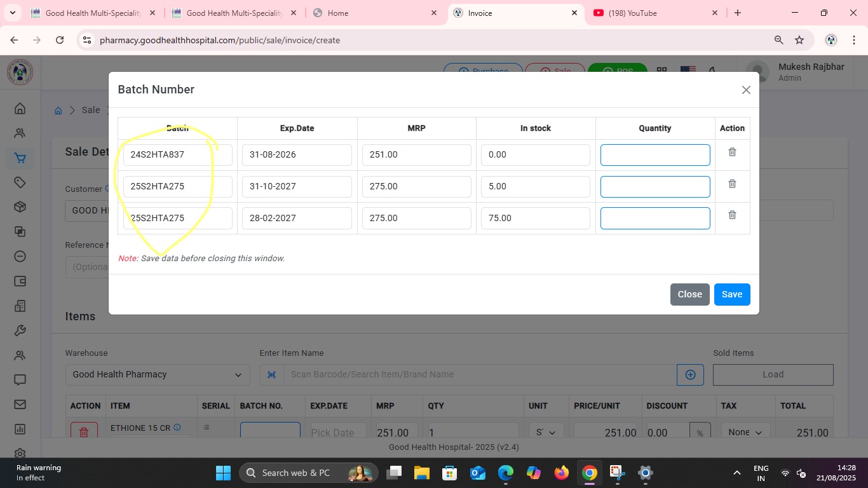Open File Explorer from taskbar
Image resolution: width=868 pixels, height=488 pixels.
click(421, 473)
